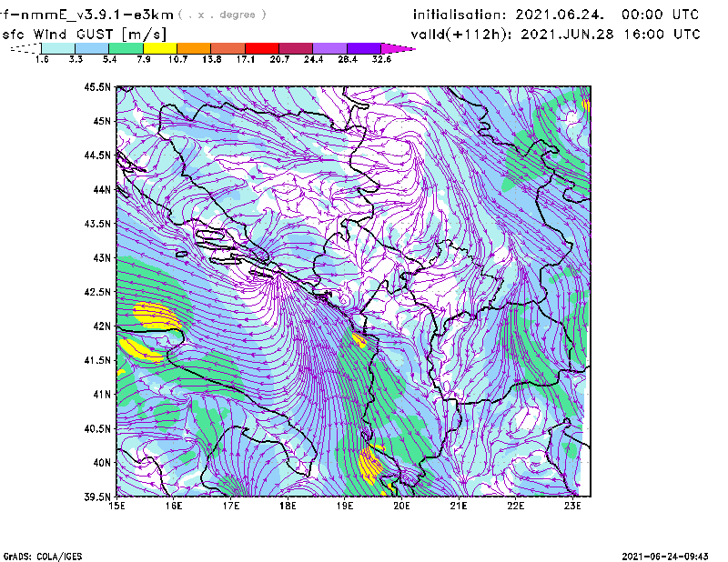The height and width of the screenshot is (562, 728).
Task: Click the red 17.1–20.7 legend swatch
Action: click(262, 48)
